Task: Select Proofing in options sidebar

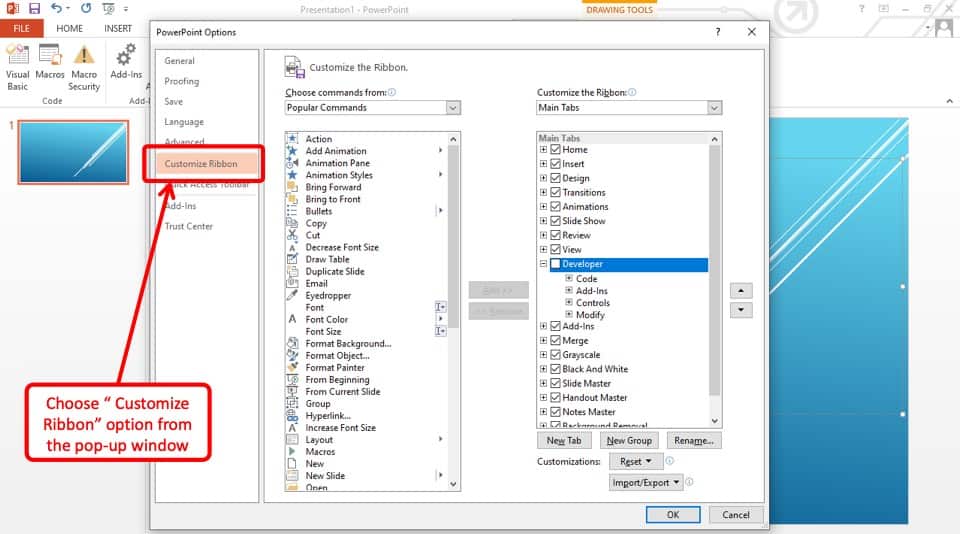Action: [x=181, y=81]
